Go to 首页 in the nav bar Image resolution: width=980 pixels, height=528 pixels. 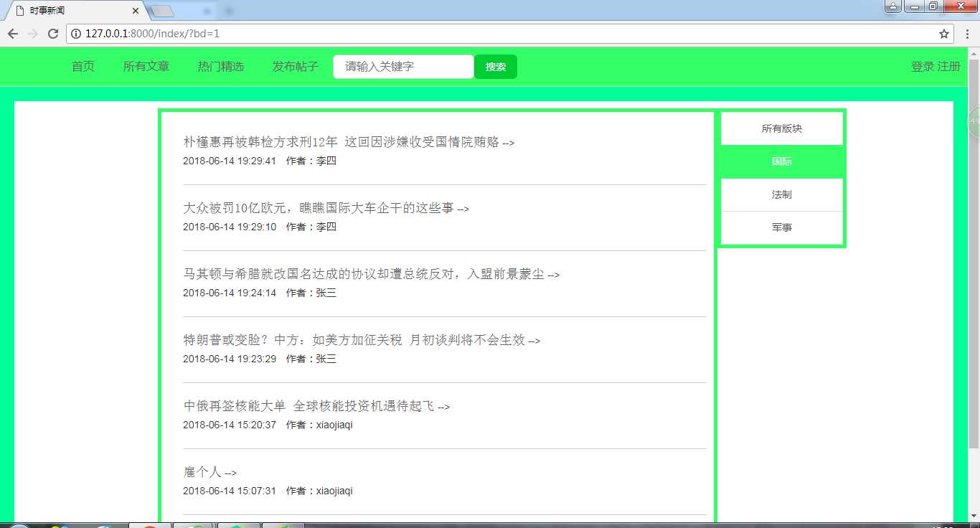83,67
